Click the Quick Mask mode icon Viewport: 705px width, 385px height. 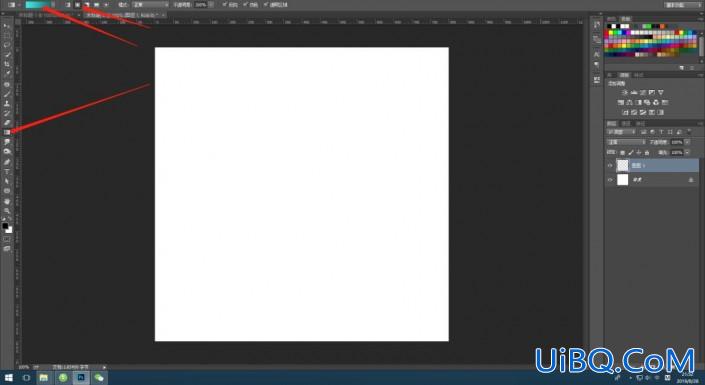pos(7,239)
